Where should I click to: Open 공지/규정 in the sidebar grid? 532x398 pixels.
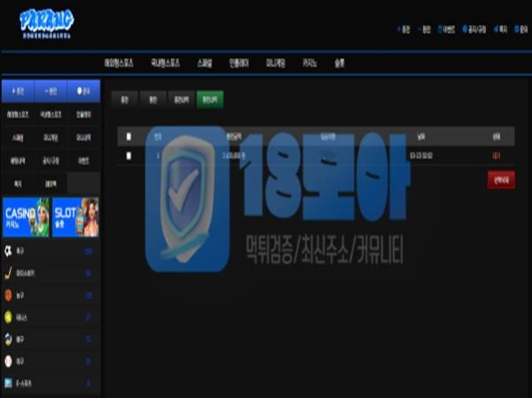51,160
